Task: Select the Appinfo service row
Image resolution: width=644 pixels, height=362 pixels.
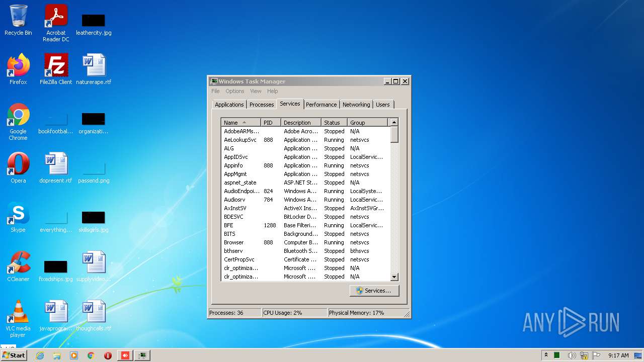Action: point(305,165)
